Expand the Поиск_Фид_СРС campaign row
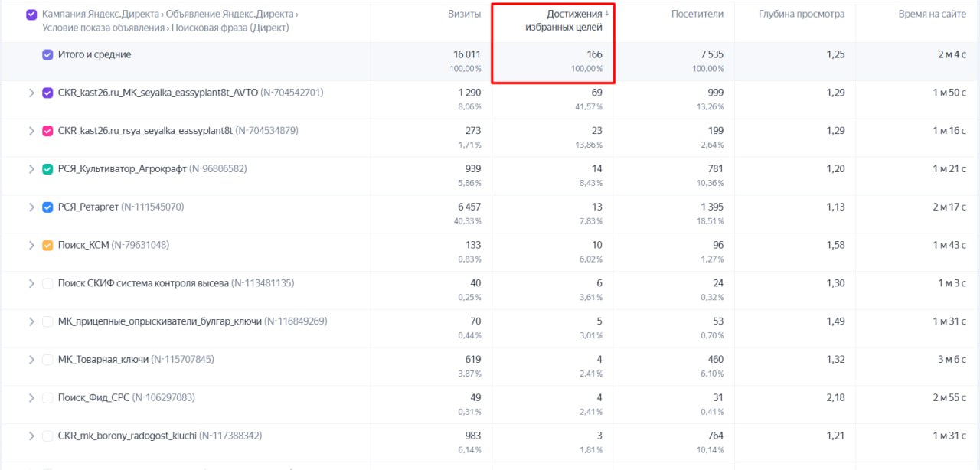Screen dimensions: 980x470 [31, 398]
